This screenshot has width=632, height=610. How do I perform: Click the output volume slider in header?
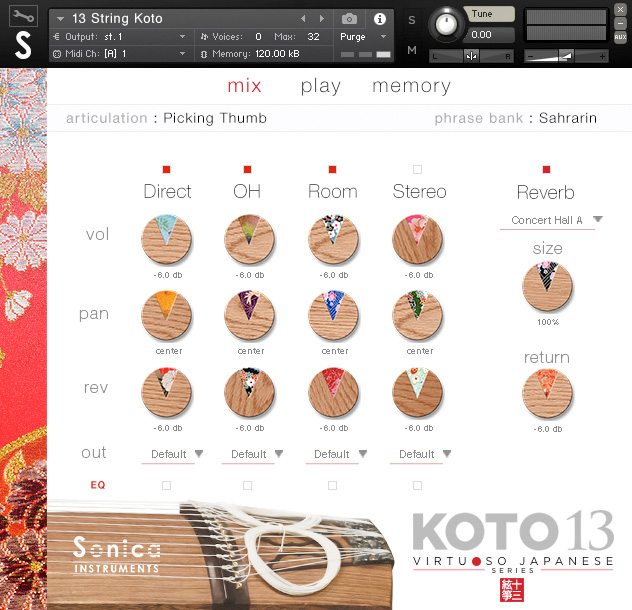coord(566,56)
